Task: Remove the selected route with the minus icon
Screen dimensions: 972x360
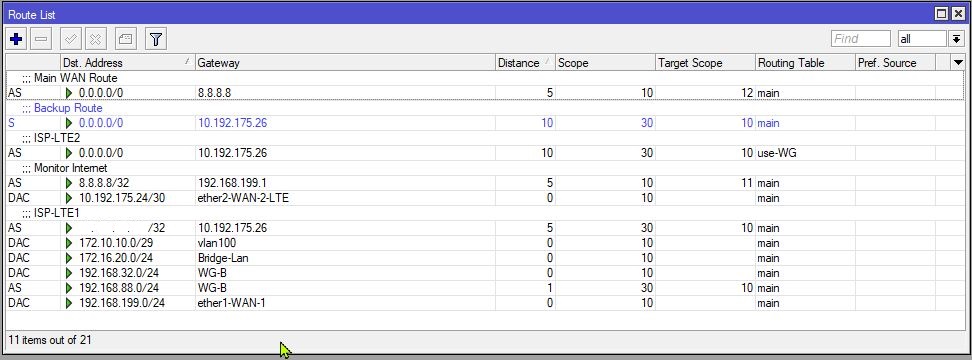Action: tap(41, 39)
